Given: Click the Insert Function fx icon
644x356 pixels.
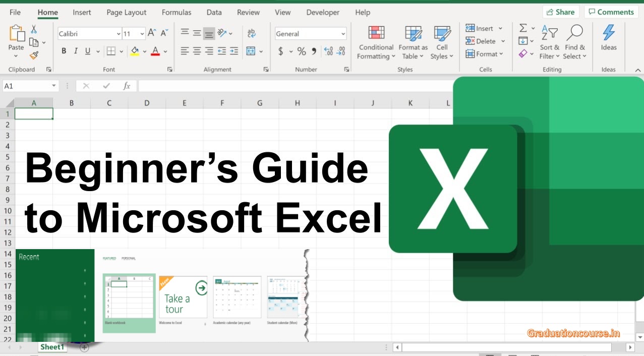Looking at the screenshot, I should coord(127,86).
